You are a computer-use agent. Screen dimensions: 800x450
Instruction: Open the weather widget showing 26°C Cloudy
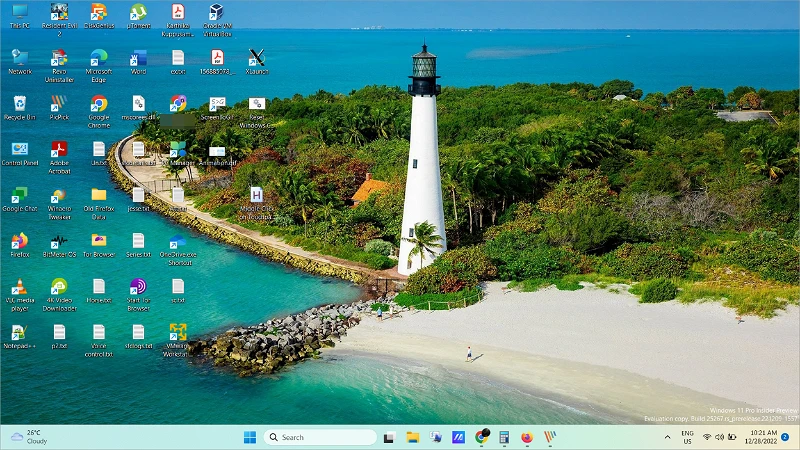click(x=29, y=437)
